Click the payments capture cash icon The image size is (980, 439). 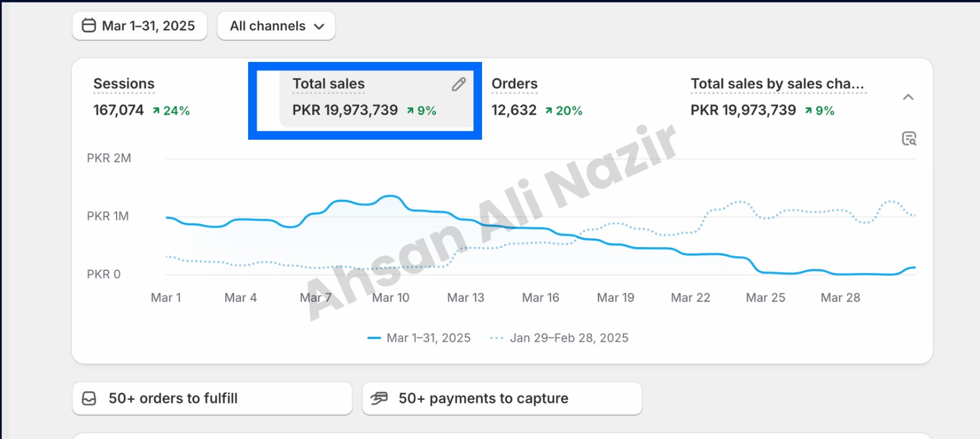coord(379,399)
